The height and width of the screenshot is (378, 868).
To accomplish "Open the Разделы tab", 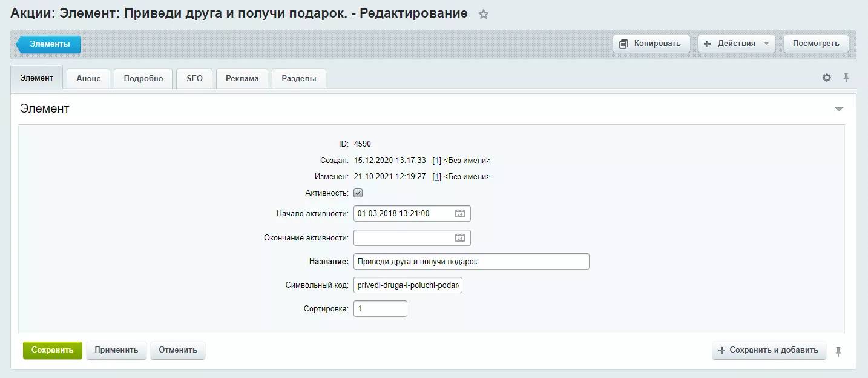I will click(x=299, y=79).
